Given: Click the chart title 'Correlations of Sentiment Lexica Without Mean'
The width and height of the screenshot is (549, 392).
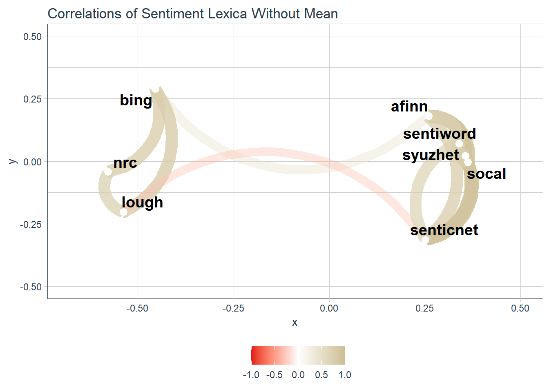Looking at the screenshot, I should click(193, 13).
